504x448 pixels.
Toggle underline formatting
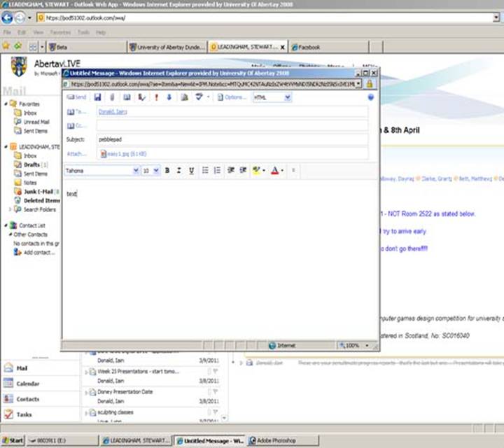[x=190, y=170]
